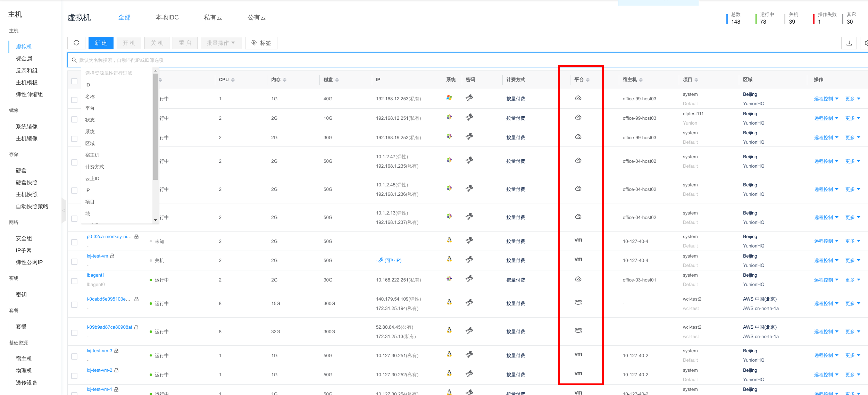This screenshot has height=395, width=868.
Task: Switch to the 公有云 tab
Action: [x=257, y=17]
